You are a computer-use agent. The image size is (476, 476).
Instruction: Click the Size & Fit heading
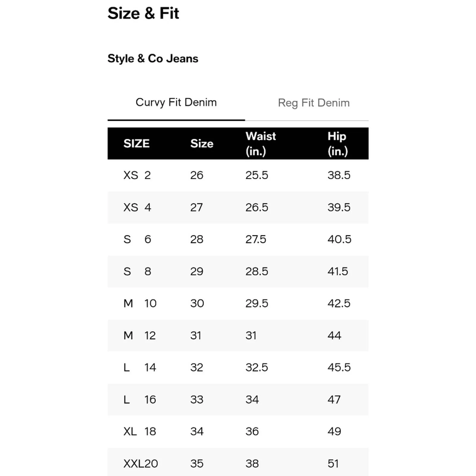click(143, 13)
